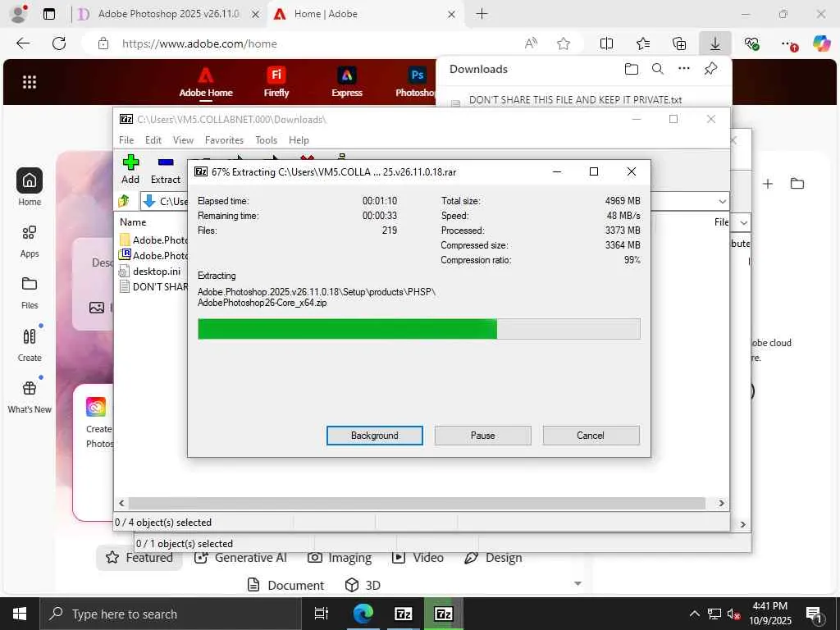Open Firefly from the Adobe header

coord(276,82)
